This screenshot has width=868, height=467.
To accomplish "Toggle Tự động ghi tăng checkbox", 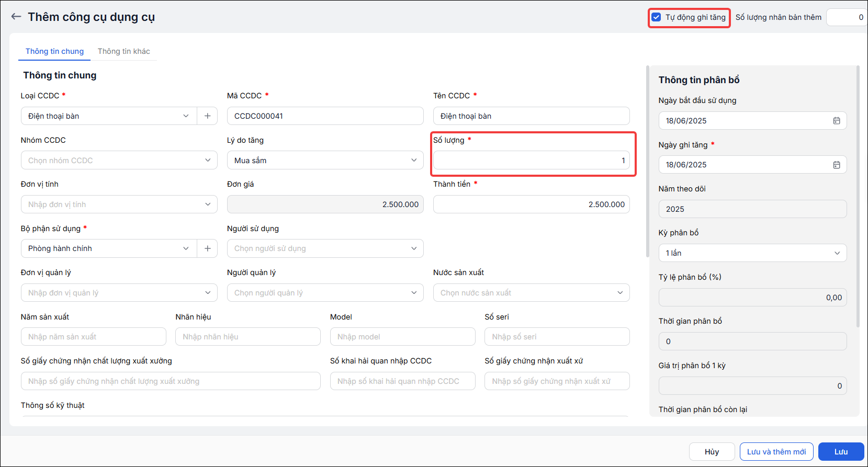I will (x=657, y=17).
